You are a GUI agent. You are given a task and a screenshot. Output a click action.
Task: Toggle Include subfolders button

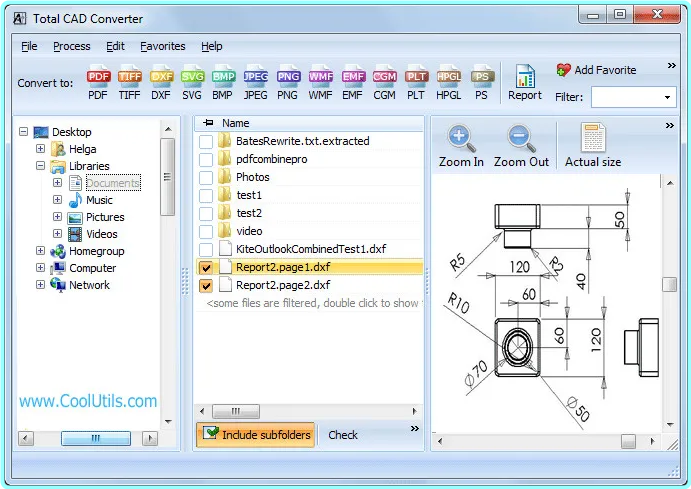click(x=256, y=435)
